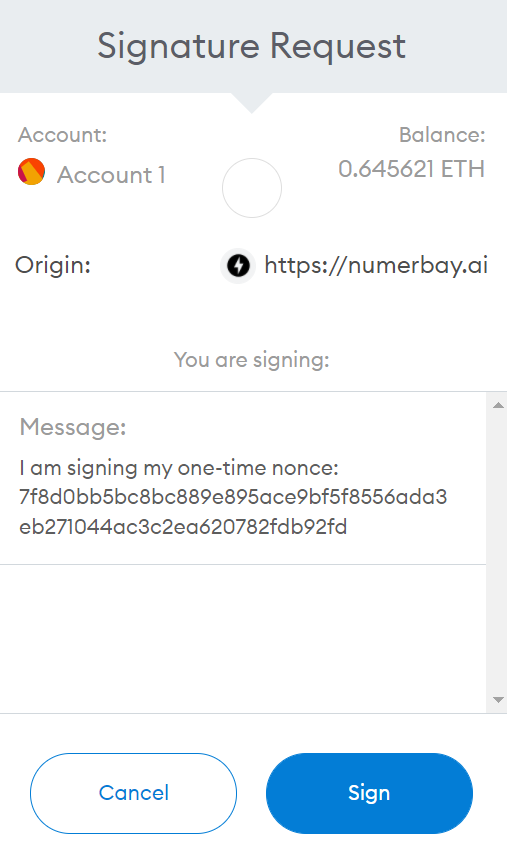Viewport: 507px width, 862px height.
Task: Cancel the signature request
Action: coord(134,793)
